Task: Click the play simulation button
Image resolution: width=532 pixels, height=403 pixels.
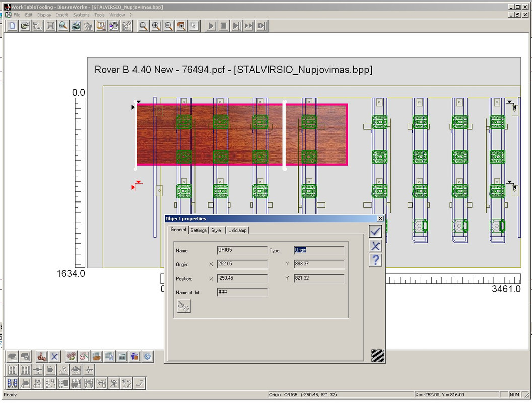Action: click(211, 26)
